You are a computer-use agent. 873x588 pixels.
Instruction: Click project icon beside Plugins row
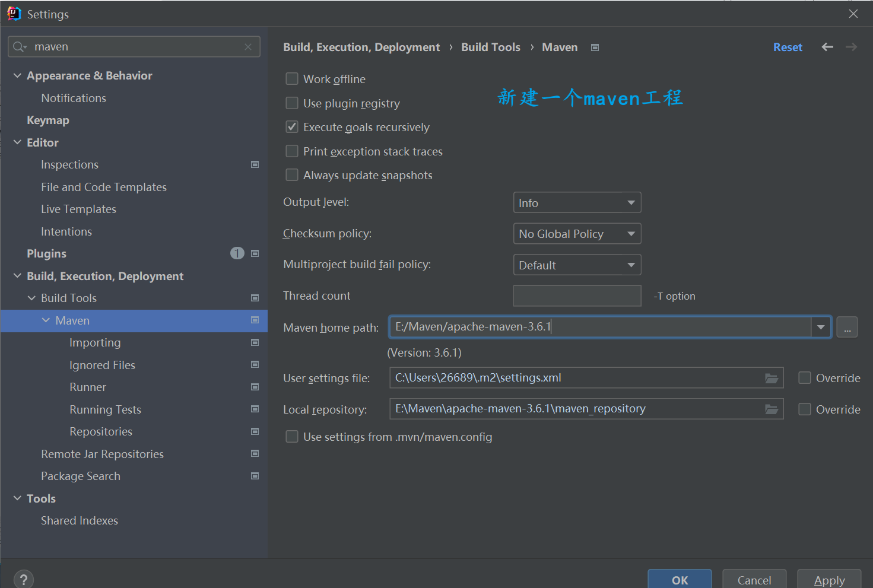click(x=255, y=253)
